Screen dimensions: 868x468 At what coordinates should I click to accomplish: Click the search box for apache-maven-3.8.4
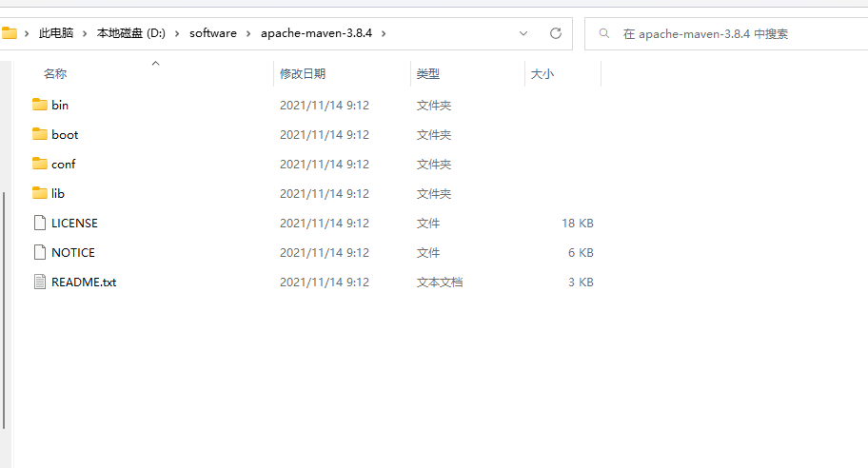tap(726, 33)
